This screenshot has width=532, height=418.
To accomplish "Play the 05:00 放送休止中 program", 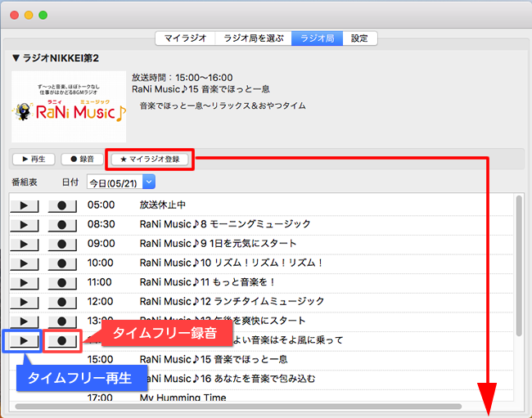I will 24,205.
